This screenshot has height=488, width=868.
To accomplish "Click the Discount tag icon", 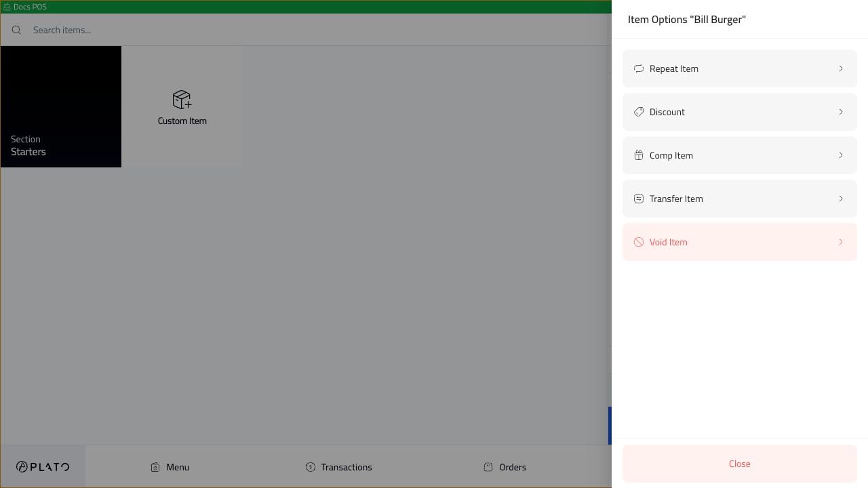I will 639,112.
